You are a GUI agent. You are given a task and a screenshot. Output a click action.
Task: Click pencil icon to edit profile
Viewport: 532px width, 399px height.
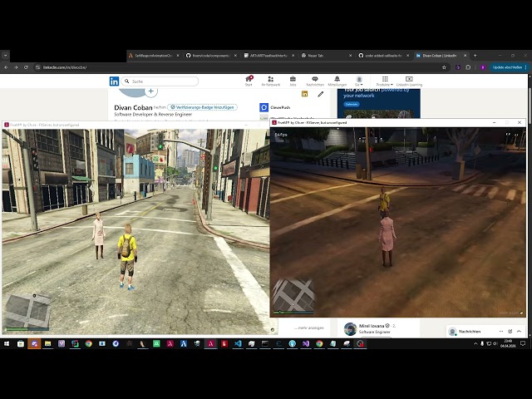point(321,94)
